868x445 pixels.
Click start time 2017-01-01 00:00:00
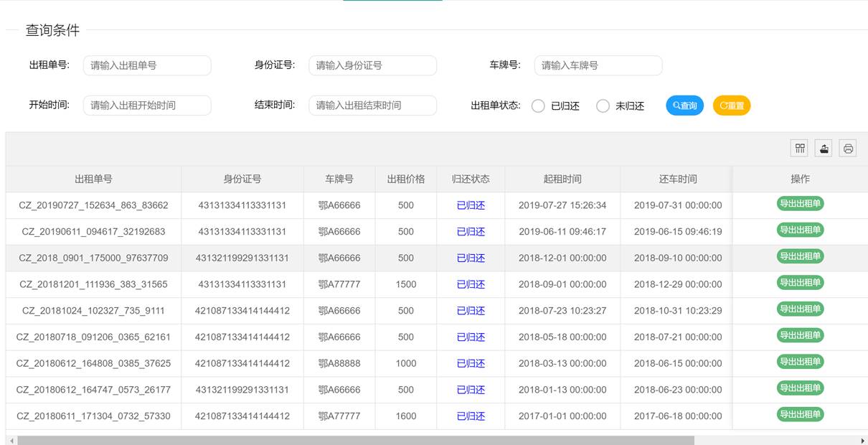(x=562, y=416)
